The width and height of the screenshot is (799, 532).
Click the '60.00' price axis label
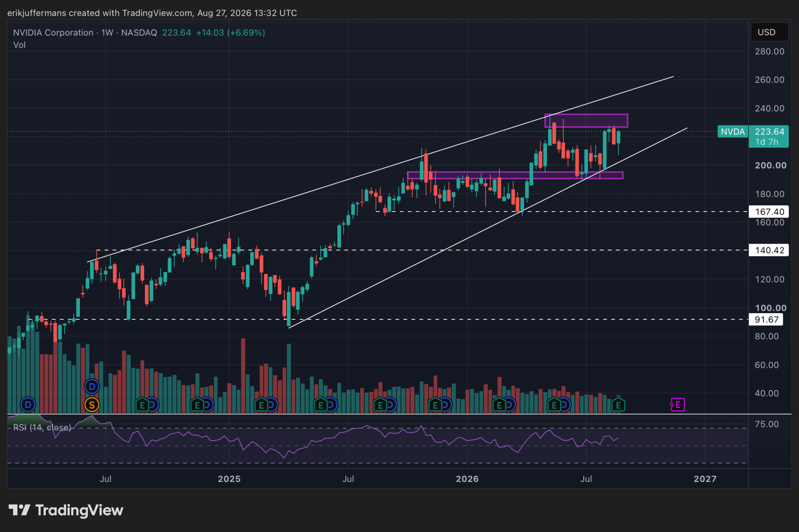[x=767, y=365]
